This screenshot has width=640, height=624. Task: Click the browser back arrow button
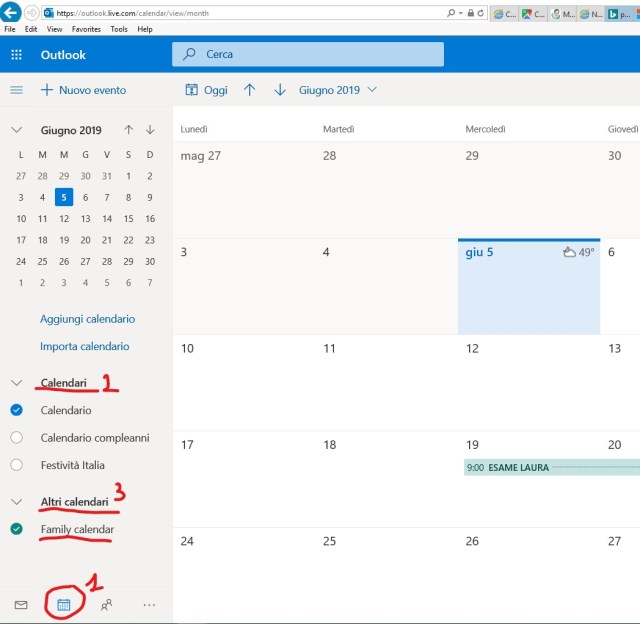click(x=12, y=13)
